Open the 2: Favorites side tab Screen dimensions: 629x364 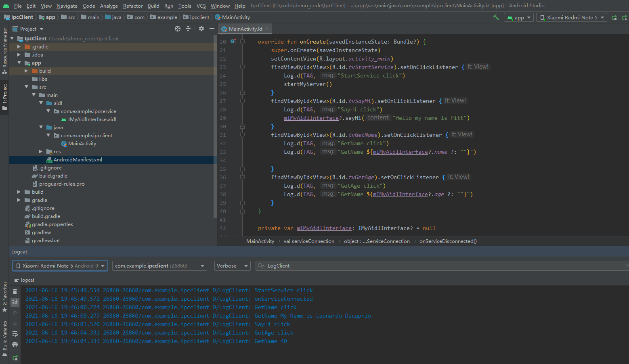(x=4, y=296)
